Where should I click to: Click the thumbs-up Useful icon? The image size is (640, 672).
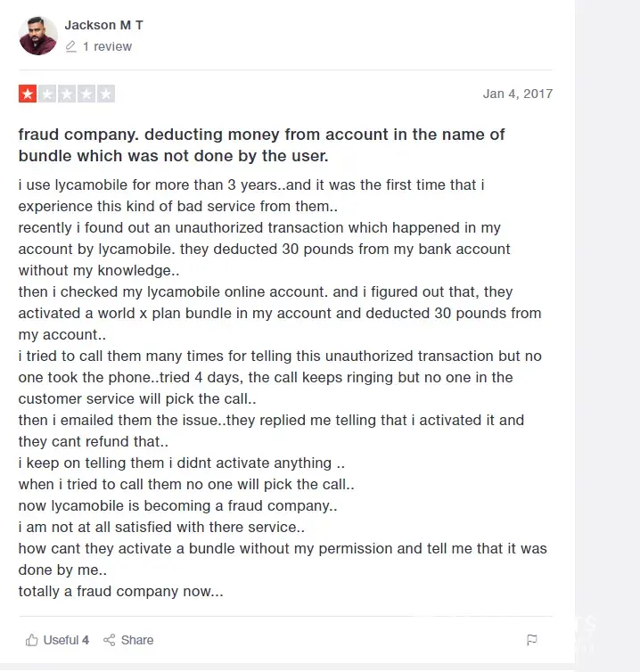pos(32,640)
